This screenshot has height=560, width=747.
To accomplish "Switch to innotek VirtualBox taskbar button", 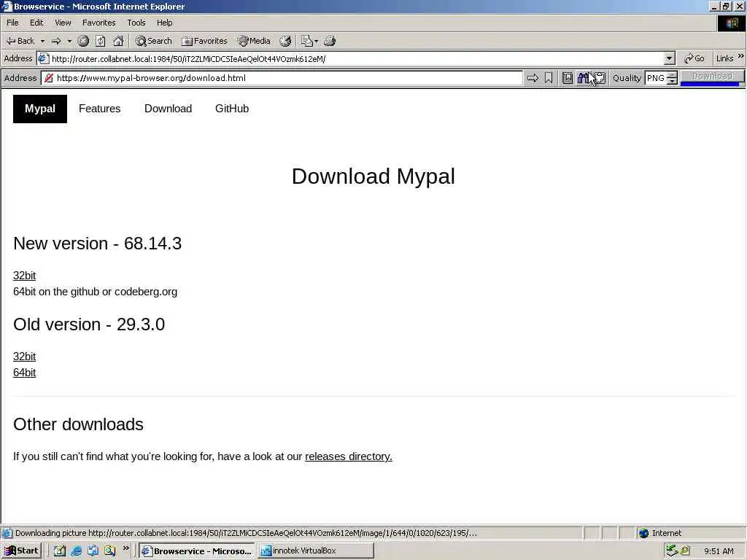I will coord(315,551).
